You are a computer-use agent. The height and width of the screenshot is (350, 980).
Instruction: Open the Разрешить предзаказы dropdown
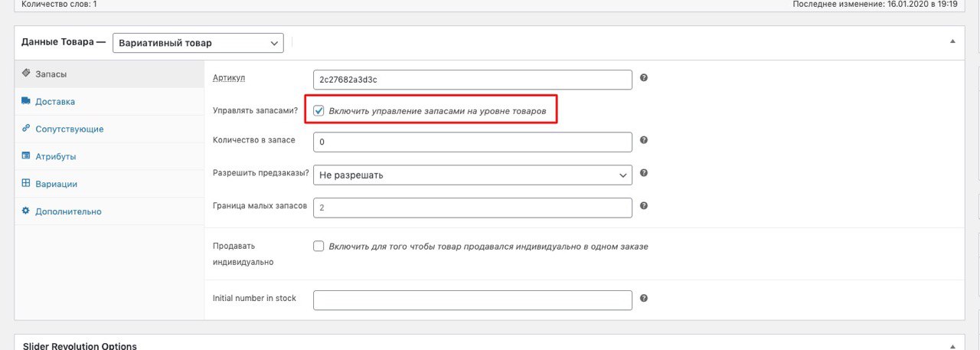click(x=472, y=175)
